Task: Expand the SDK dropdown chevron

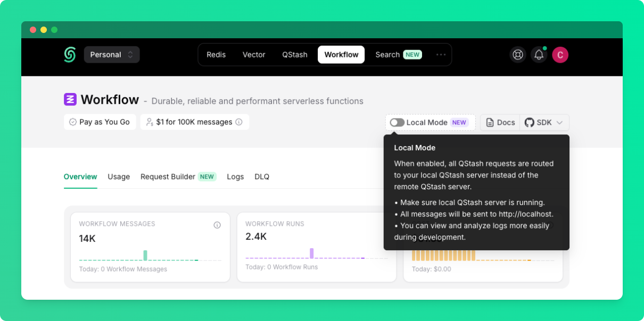Action: pos(560,122)
